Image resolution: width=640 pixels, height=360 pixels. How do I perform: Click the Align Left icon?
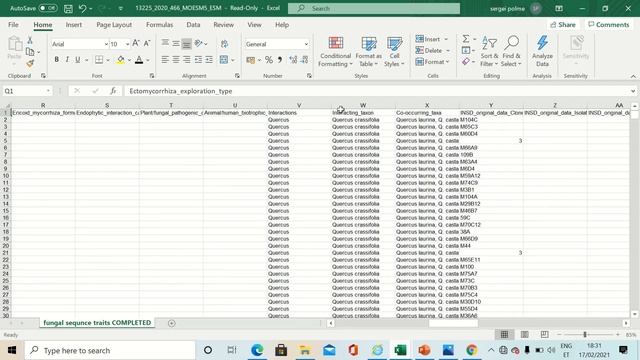165,60
